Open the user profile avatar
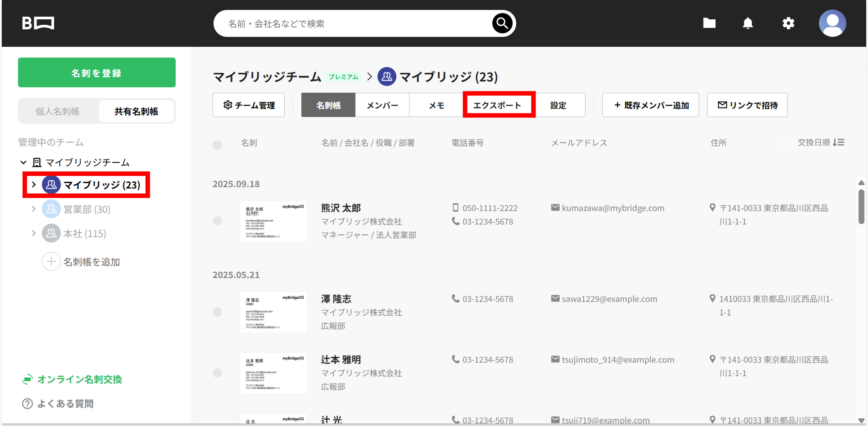868x427 pixels. point(832,23)
